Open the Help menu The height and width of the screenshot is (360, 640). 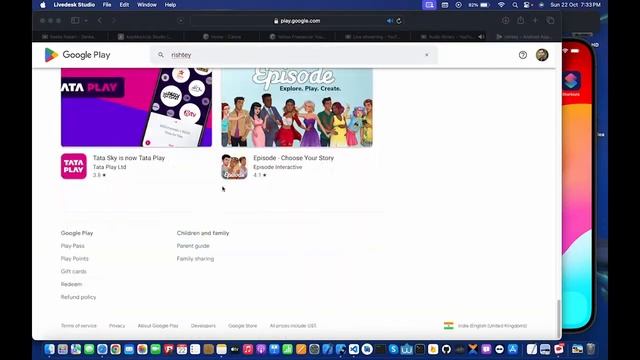click(x=170, y=5)
